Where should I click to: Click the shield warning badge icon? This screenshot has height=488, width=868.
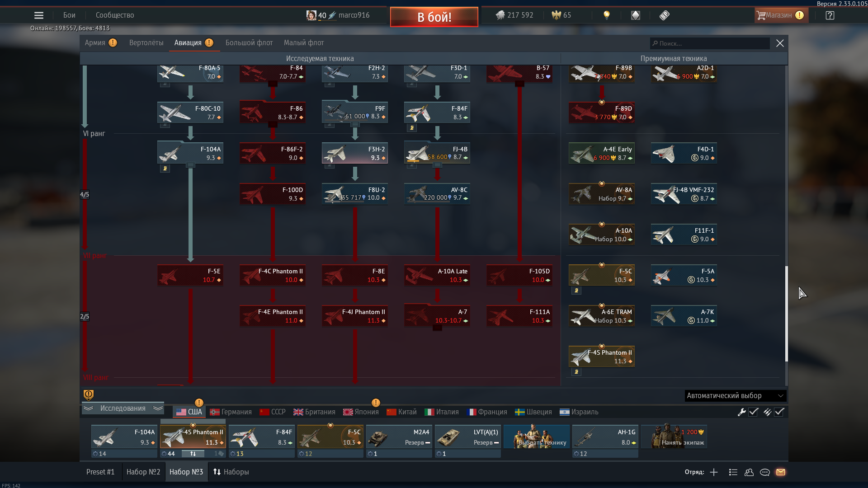[89, 395]
